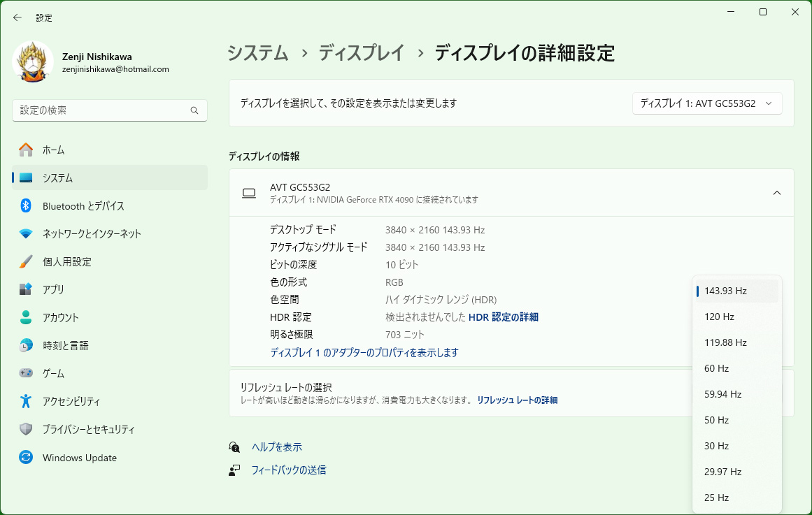Go to ディスプレイ in the breadcrumb

click(x=362, y=52)
